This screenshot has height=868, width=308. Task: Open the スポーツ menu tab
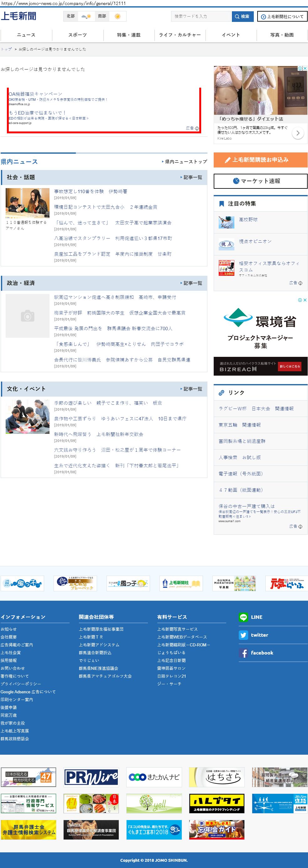78,35
